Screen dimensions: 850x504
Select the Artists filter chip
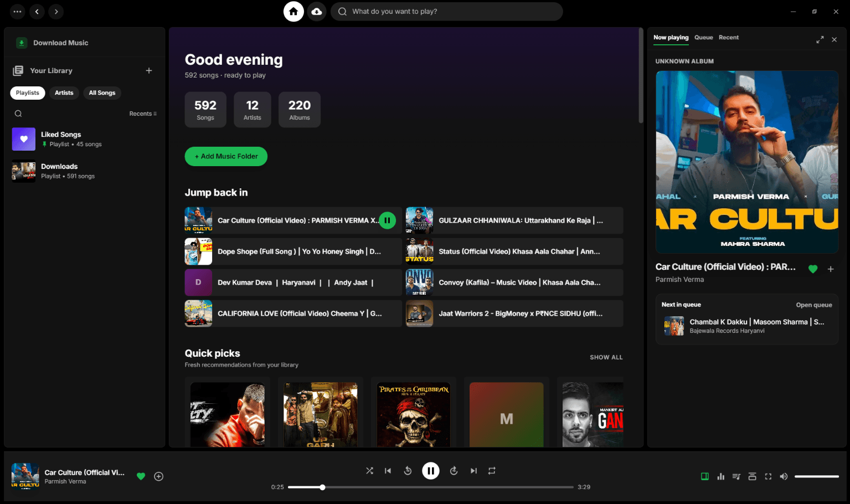click(64, 93)
